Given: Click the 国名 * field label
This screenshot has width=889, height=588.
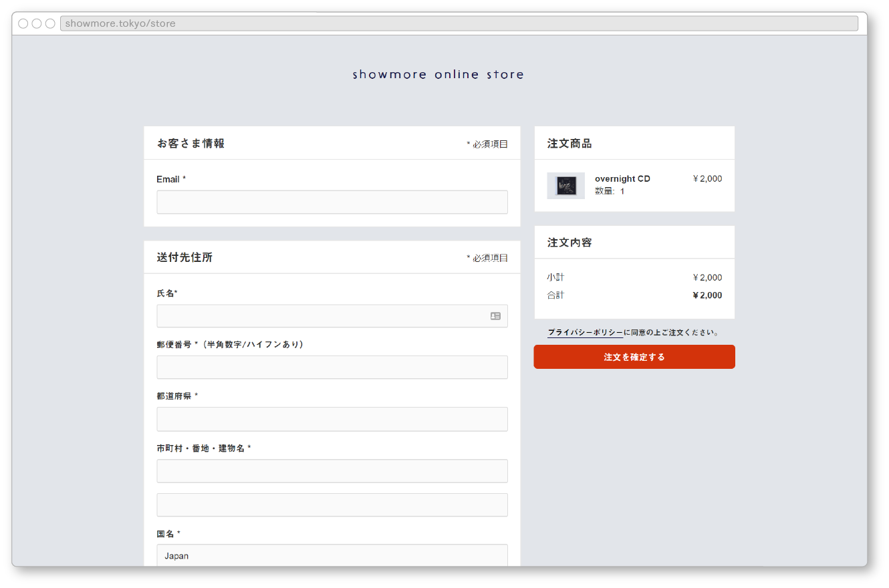Looking at the screenshot, I should click(x=168, y=534).
